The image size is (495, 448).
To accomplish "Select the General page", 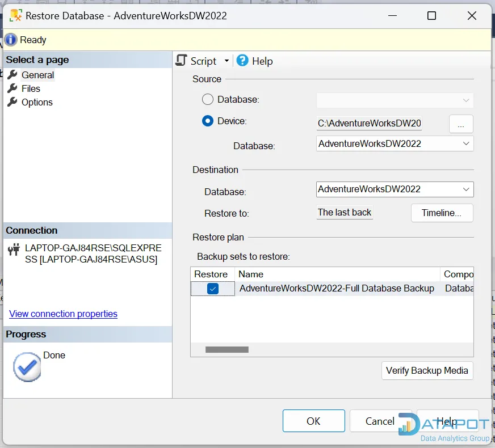I will click(37, 75).
